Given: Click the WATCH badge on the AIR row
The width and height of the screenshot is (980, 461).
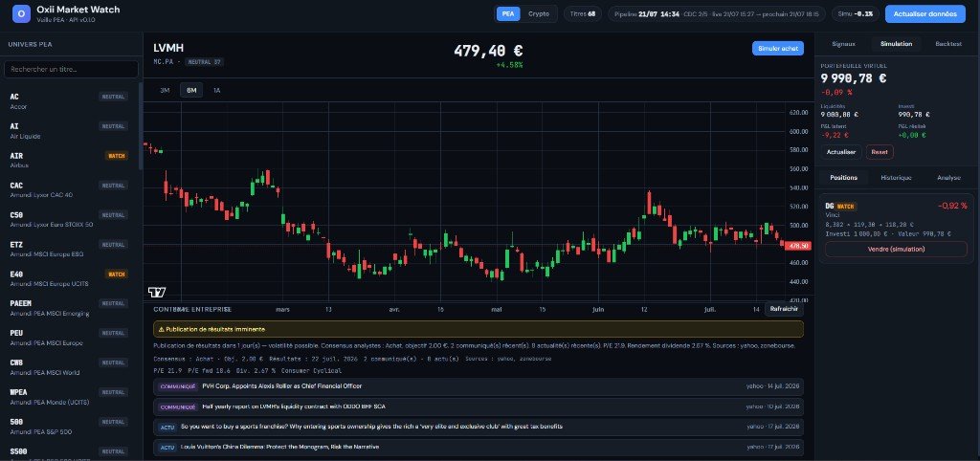Looking at the screenshot, I should coord(116,156).
